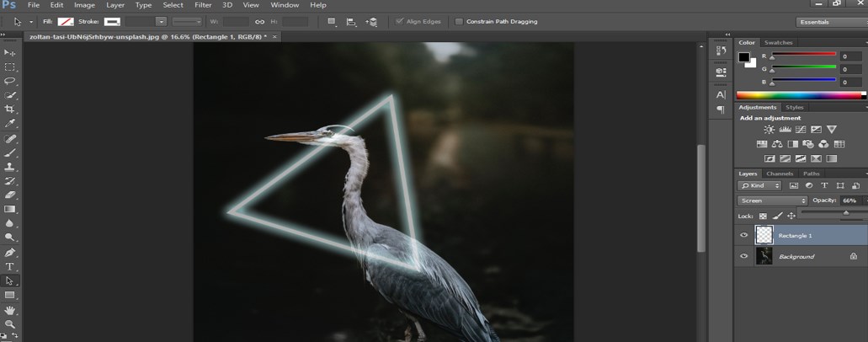Select the Blur tool

click(x=9, y=223)
